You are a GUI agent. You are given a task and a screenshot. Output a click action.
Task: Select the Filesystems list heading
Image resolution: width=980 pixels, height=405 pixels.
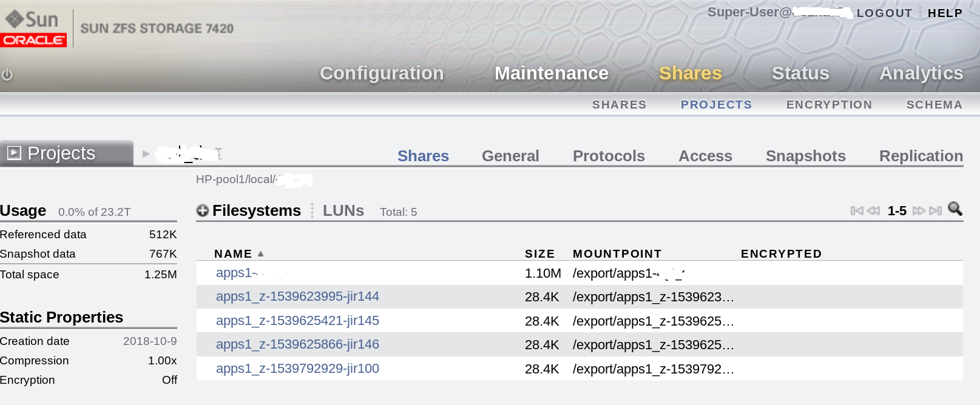257,210
